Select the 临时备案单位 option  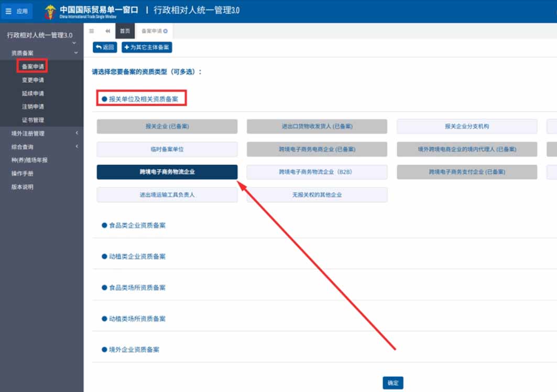click(167, 149)
